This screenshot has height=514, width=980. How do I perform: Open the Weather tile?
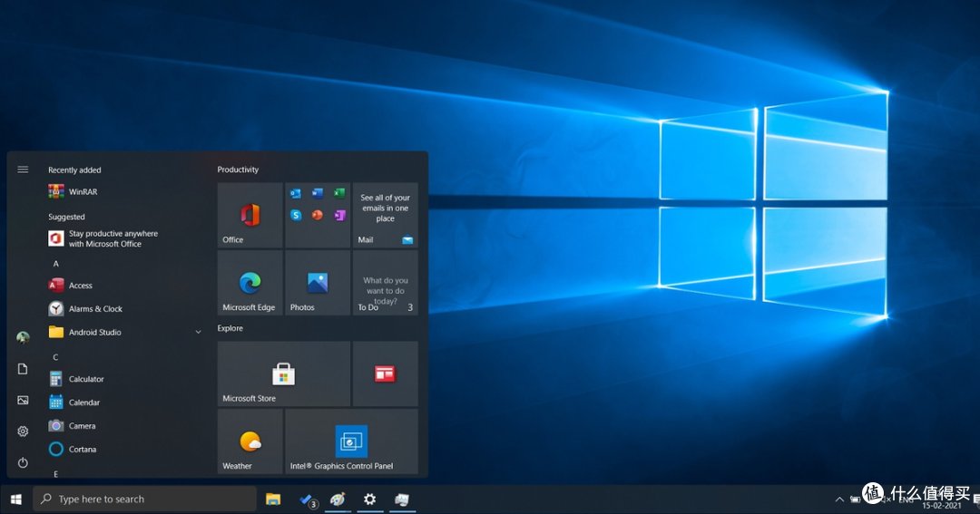[x=250, y=441]
